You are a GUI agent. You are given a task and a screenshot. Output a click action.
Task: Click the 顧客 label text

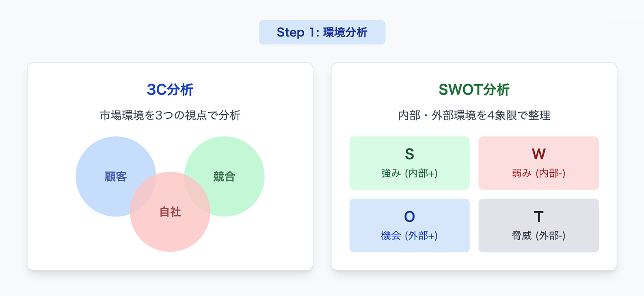(x=116, y=177)
